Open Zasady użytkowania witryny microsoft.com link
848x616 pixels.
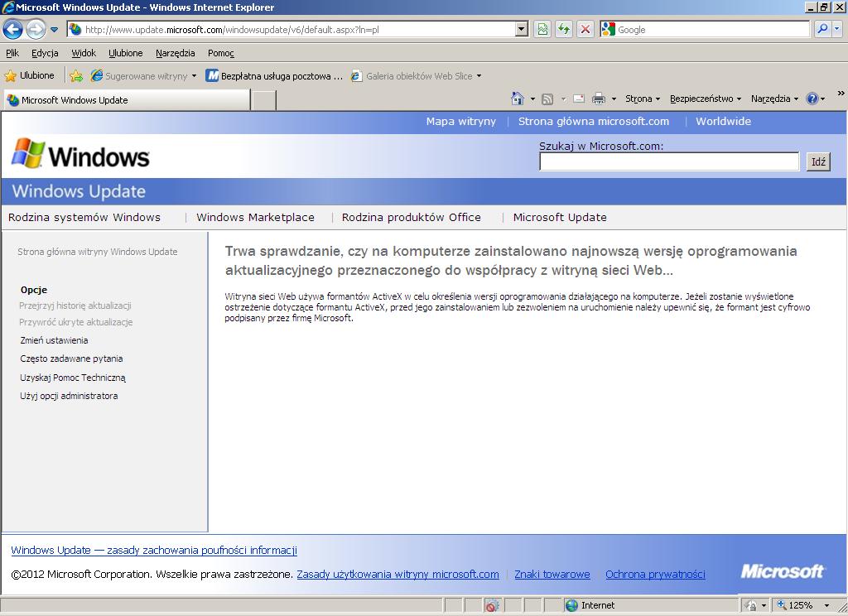pos(397,575)
